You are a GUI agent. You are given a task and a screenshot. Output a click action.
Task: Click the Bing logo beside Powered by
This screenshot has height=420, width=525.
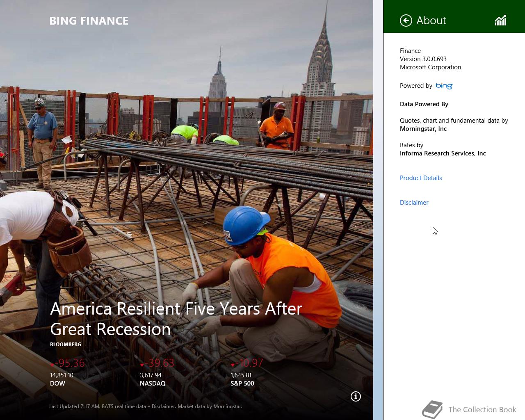[444, 86]
